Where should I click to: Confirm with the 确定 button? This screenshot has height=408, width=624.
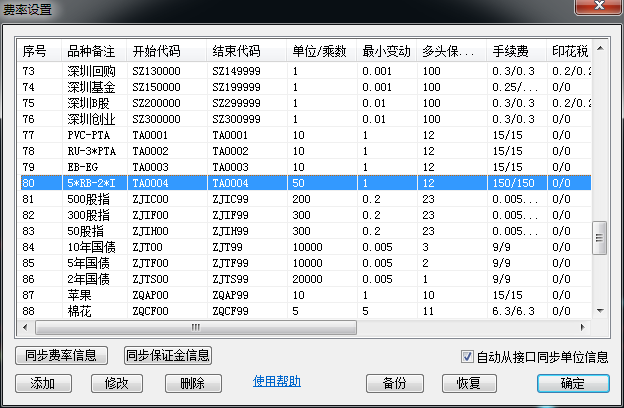click(573, 383)
